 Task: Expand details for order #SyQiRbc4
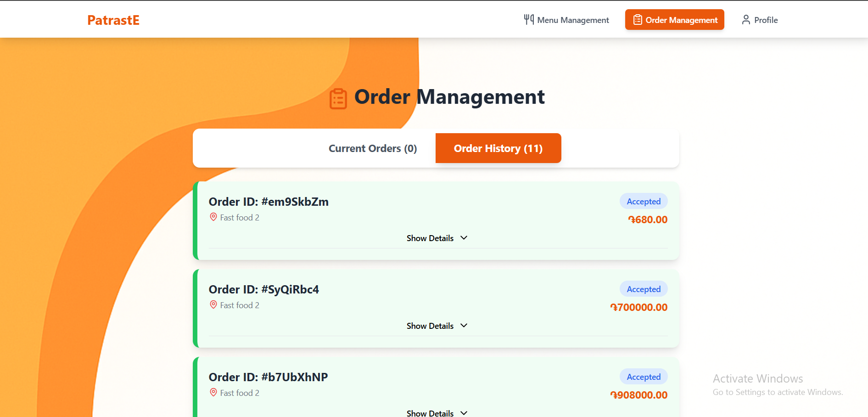(437, 326)
